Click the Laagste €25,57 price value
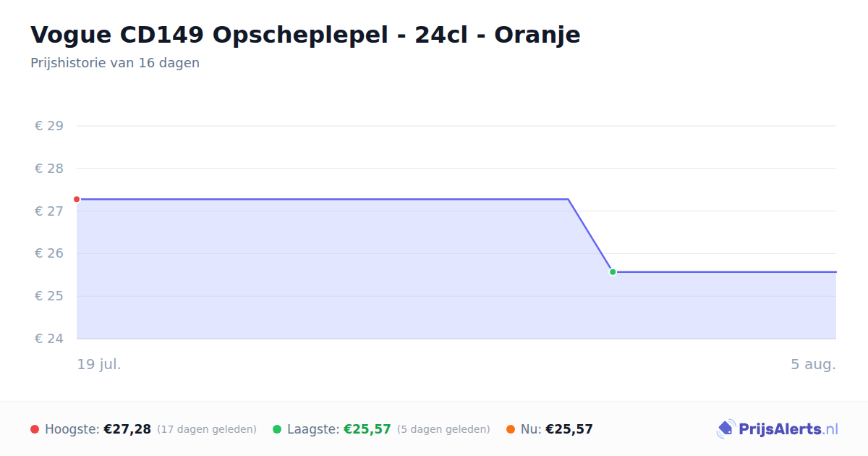The height and width of the screenshot is (456, 868). 367,429
